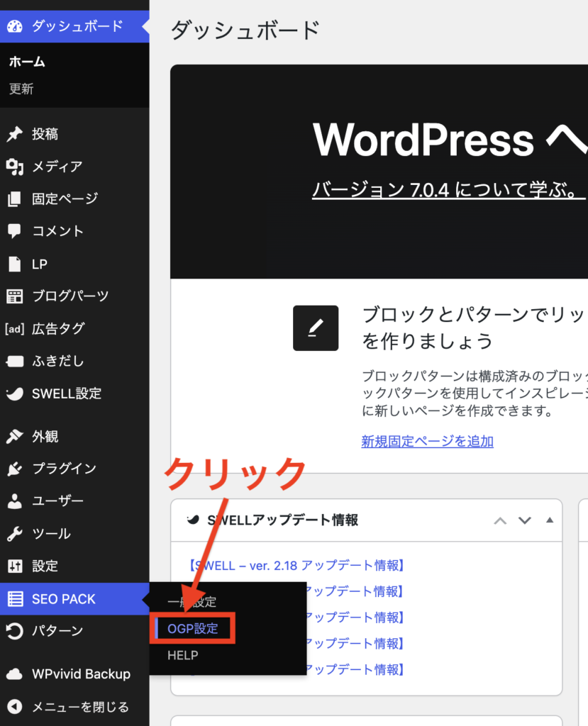The height and width of the screenshot is (726, 588).
Task: Click the balloon icon beside ふきだし
Action: [14, 361]
